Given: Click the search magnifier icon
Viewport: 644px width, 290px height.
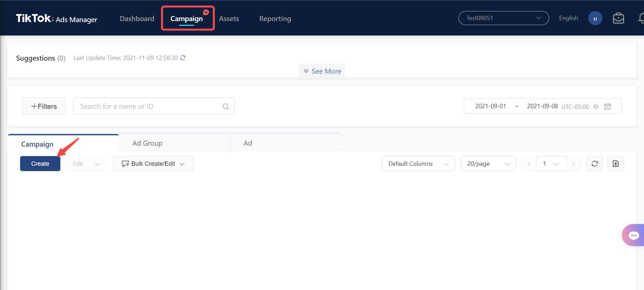Looking at the screenshot, I should (226, 106).
